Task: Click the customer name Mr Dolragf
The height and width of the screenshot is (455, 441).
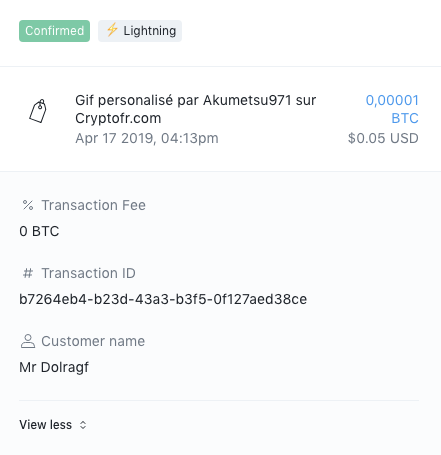Action: pos(54,367)
